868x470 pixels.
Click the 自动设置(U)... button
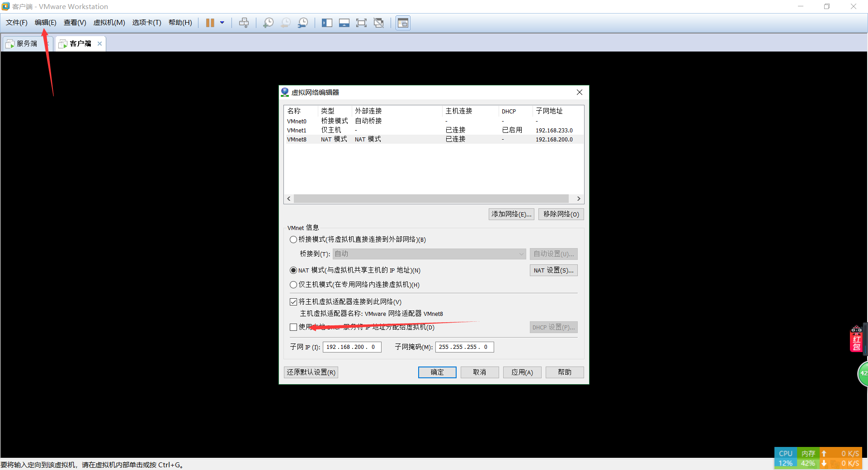[554, 254]
